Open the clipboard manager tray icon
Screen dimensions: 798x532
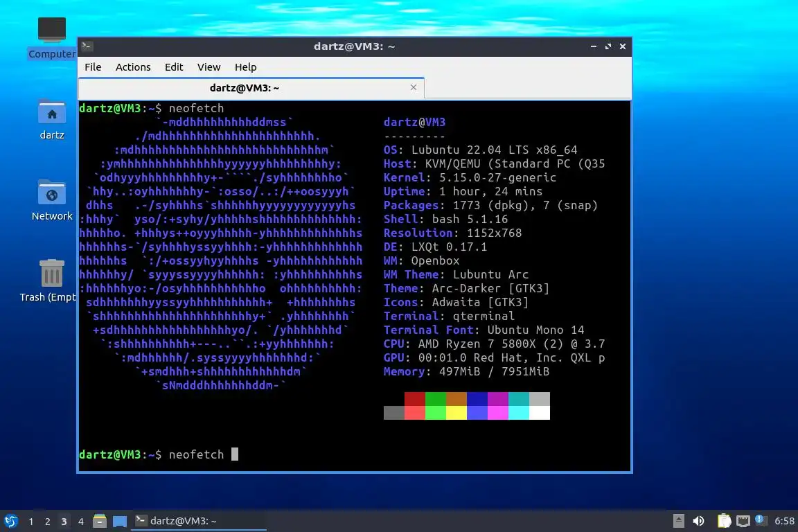(724, 521)
